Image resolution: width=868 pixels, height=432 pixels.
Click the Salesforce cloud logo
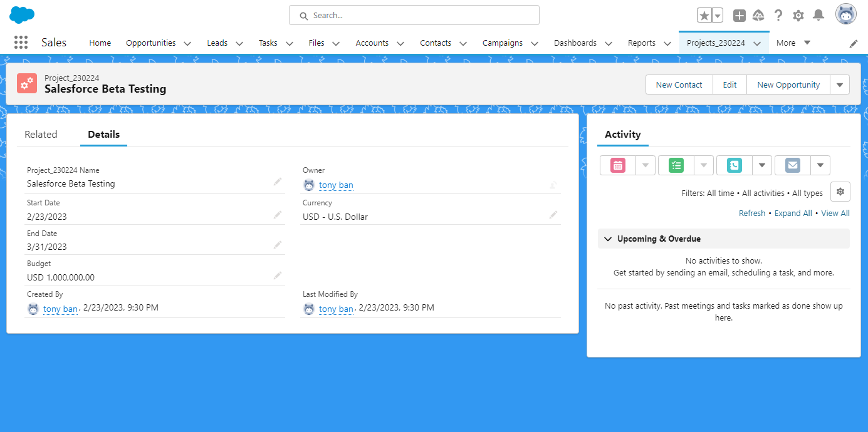click(x=22, y=15)
